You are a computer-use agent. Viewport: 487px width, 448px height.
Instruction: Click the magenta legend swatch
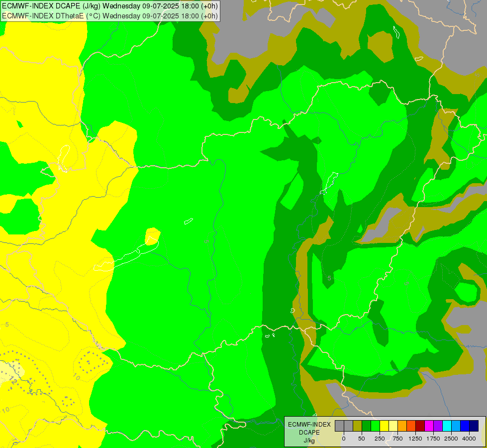429,426
